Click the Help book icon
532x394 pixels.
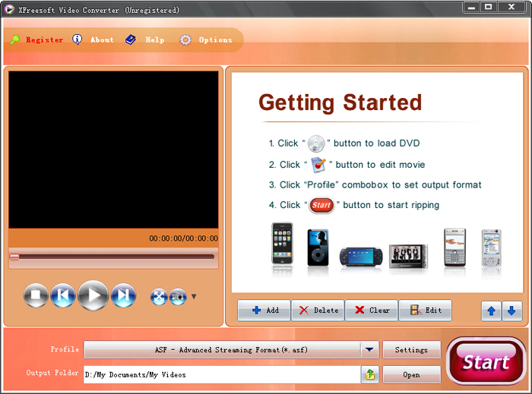[131, 39]
